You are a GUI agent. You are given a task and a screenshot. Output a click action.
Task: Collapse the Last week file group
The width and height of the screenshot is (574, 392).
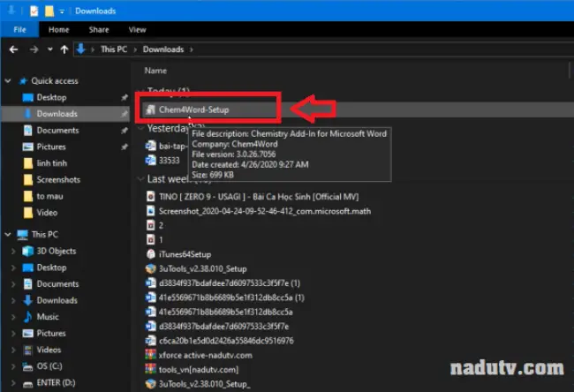point(140,179)
